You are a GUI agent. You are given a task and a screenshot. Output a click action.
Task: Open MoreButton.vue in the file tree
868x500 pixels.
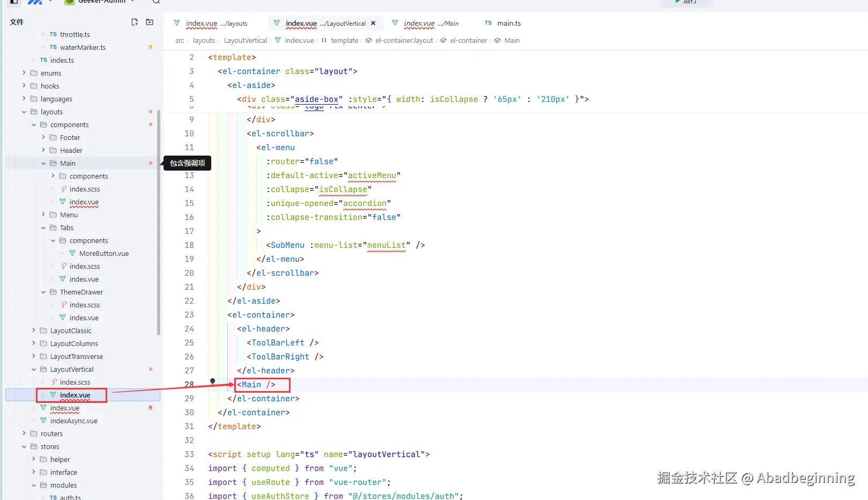click(x=104, y=253)
